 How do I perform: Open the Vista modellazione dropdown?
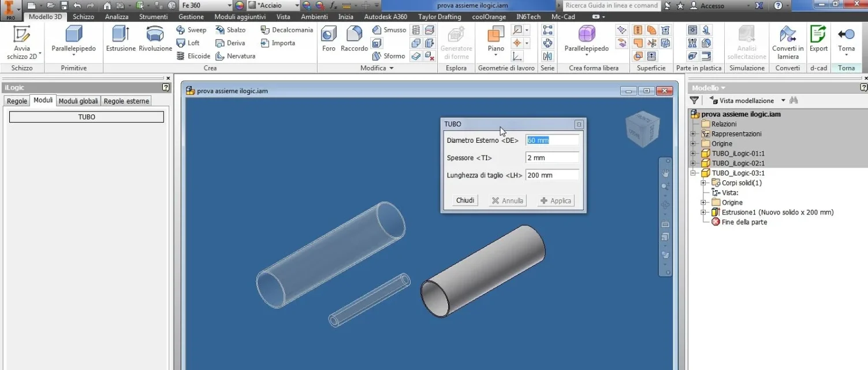(783, 101)
